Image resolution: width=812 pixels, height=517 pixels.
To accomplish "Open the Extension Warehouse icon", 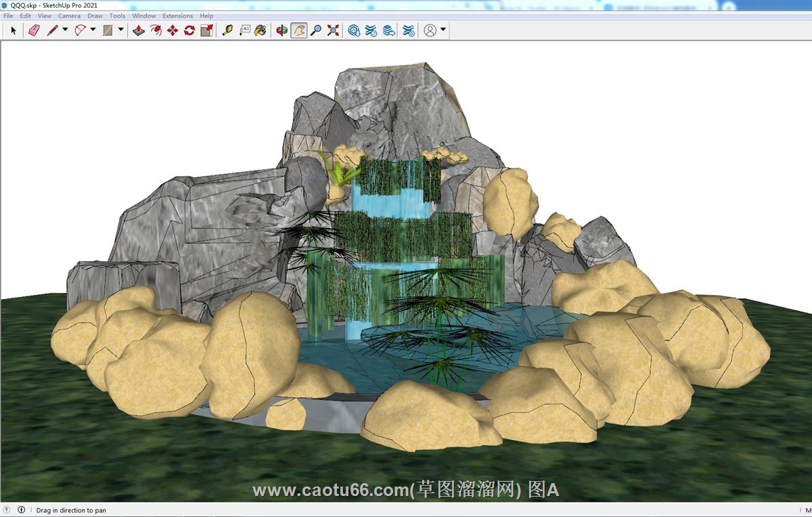I will 409,30.
